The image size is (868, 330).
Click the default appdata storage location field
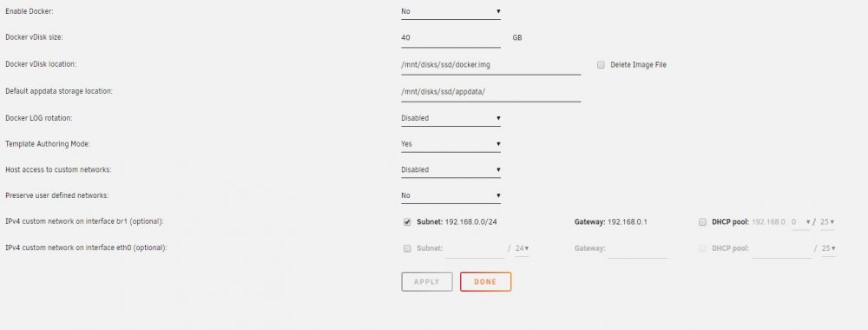click(x=491, y=91)
